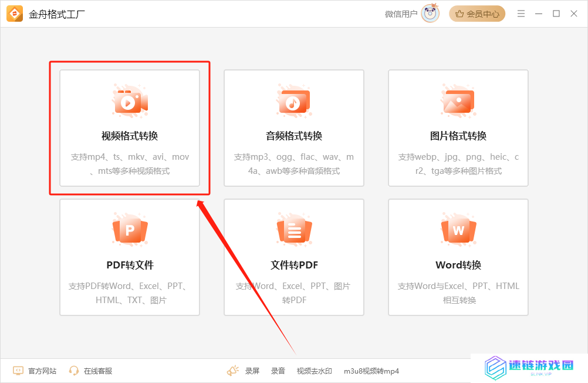Click the orange W Word icon
The height and width of the screenshot is (383, 588).
pos(458,230)
